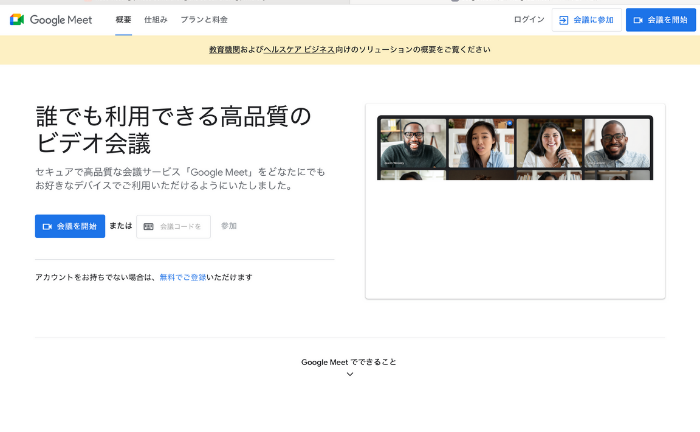The width and height of the screenshot is (700, 432).
Task: Open the 概要 tab
Action: (x=123, y=20)
